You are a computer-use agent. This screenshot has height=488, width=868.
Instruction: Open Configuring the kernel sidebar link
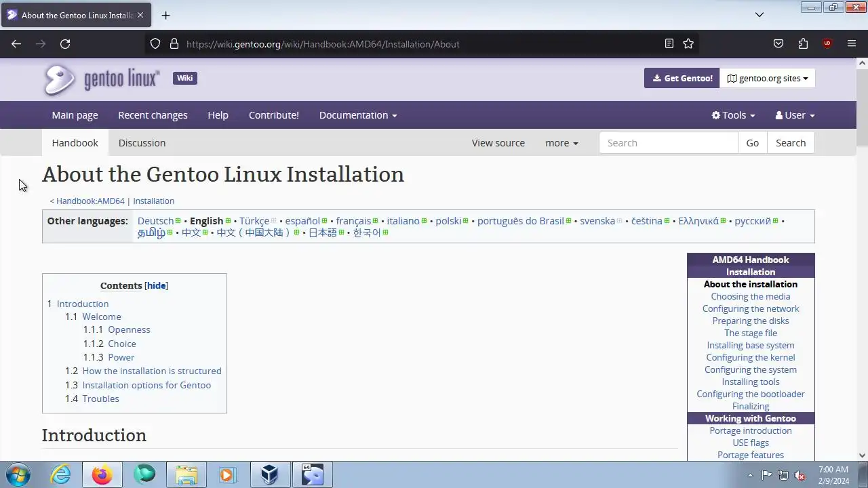point(751,357)
